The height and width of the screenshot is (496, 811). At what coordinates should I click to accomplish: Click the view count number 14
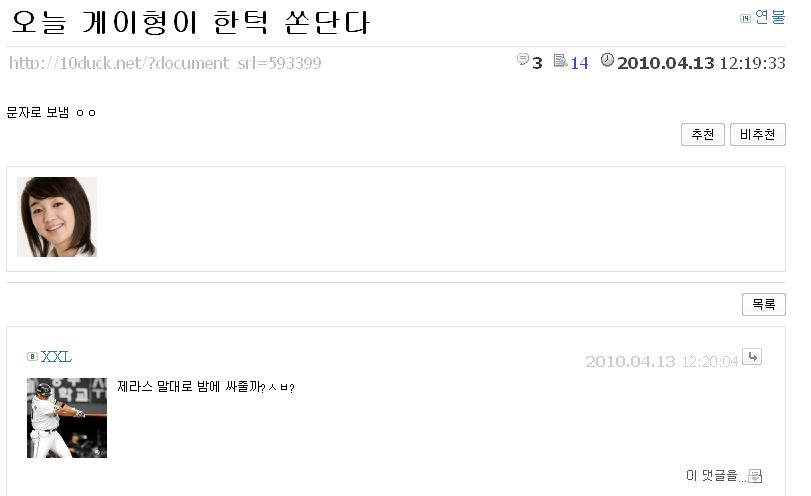point(579,63)
